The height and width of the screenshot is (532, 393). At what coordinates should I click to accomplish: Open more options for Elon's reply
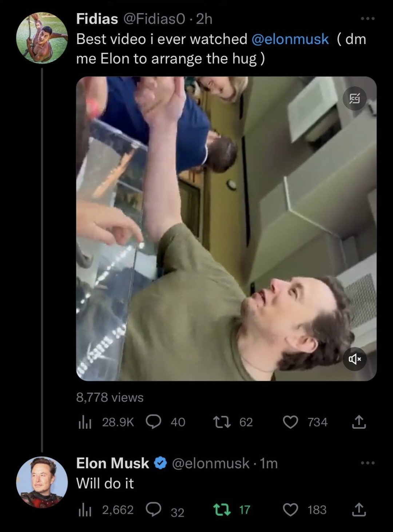tap(368, 463)
